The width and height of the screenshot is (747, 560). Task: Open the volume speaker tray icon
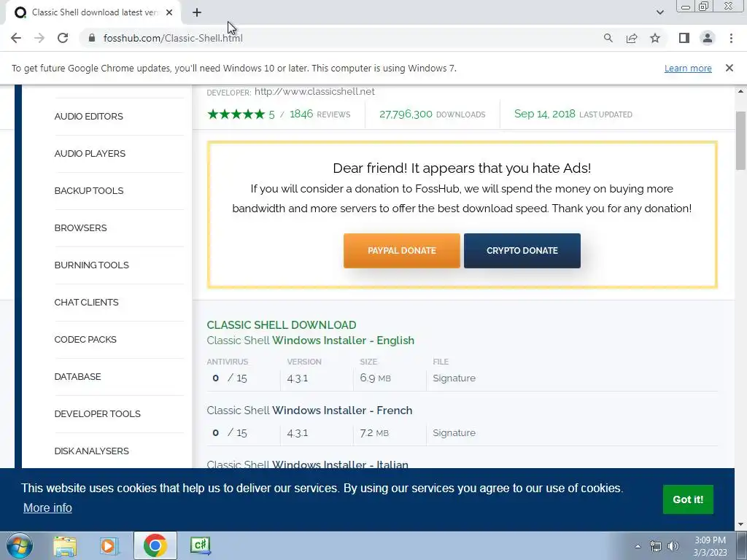[673, 546]
